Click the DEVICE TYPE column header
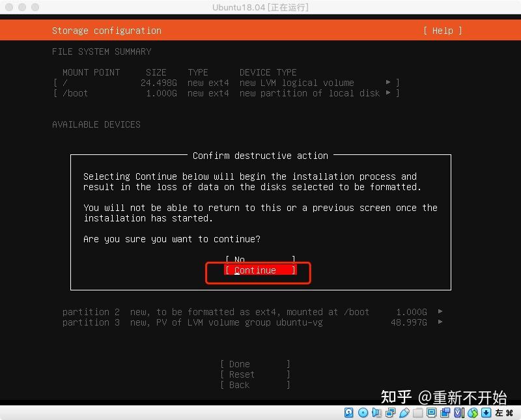Screen dimensions: 521x420 tap(268, 72)
